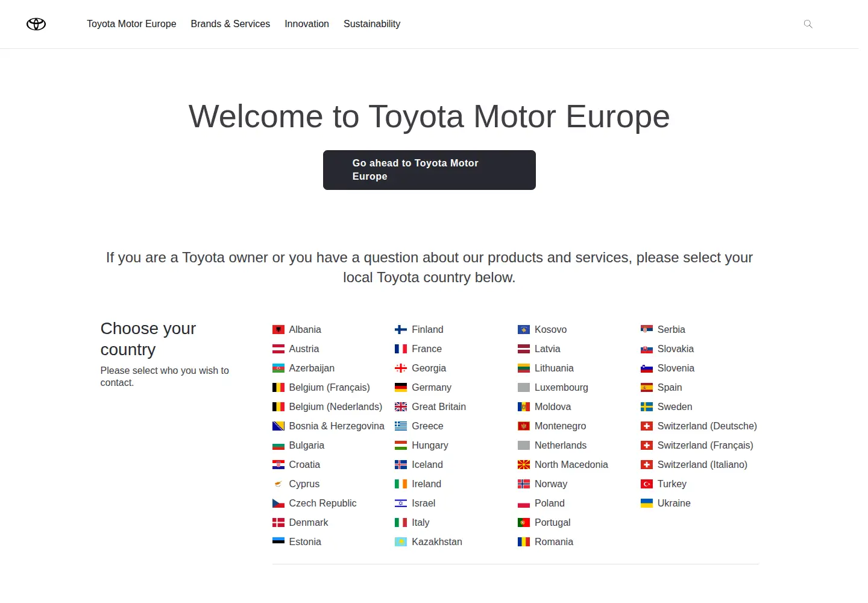The width and height of the screenshot is (868, 603).
Task: Open the Toyota Motor Europe menu
Action: coord(131,24)
